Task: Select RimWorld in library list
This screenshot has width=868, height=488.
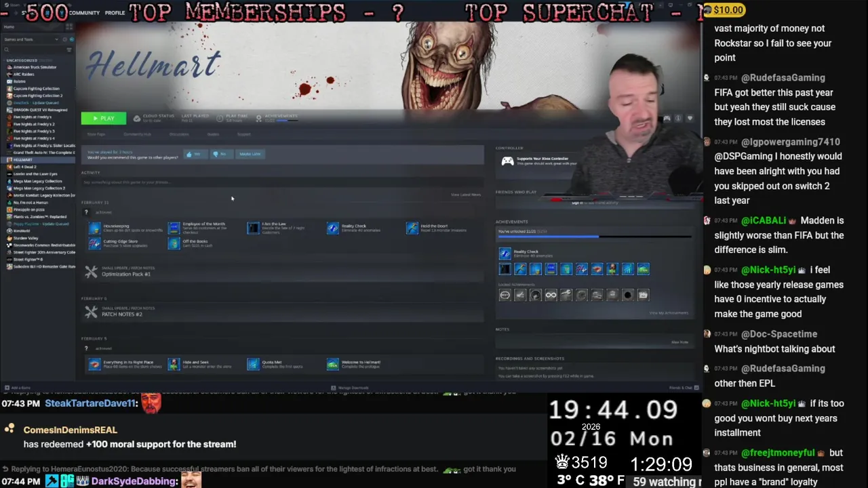Action: tap(22, 231)
